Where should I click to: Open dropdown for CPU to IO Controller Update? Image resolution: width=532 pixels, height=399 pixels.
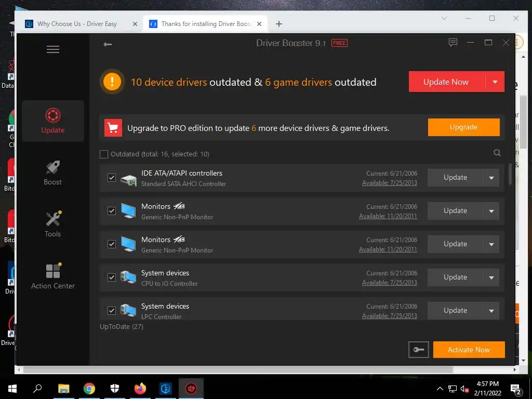pyautogui.click(x=491, y=277)
